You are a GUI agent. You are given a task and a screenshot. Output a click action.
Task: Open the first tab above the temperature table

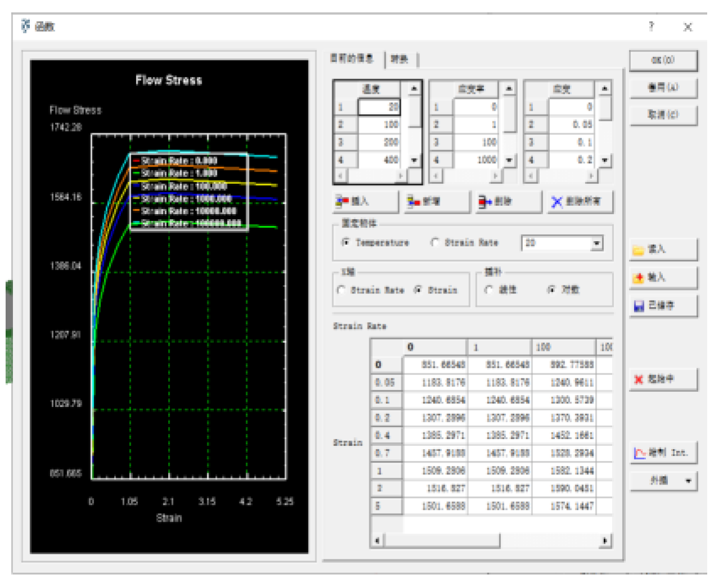click(352, 58)
